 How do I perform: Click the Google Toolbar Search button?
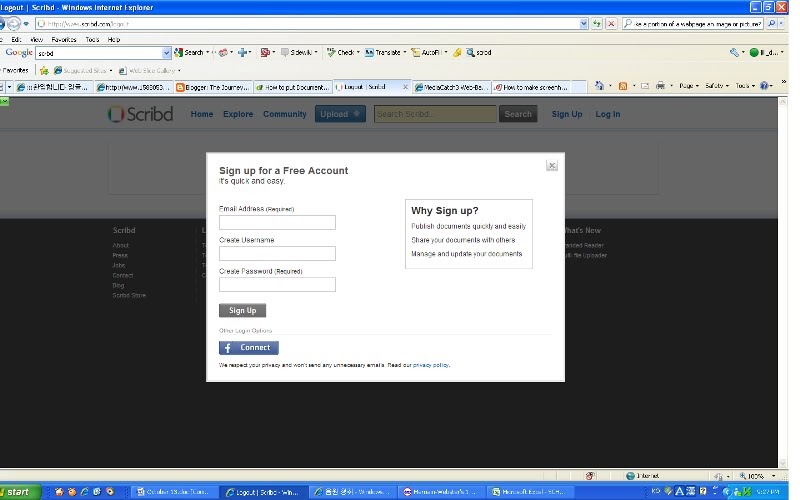(189, 52)
